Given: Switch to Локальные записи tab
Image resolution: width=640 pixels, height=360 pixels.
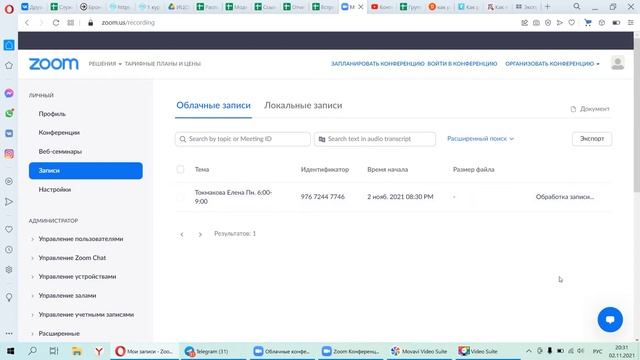Looking at the screenshot, I should (303, 105).
